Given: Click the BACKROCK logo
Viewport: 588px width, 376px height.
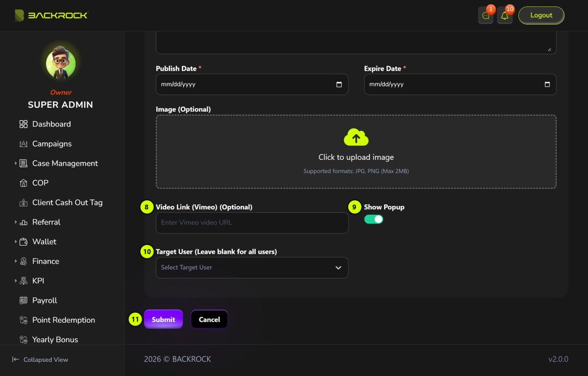Looking at the screenshot, I should coord(51,15).
